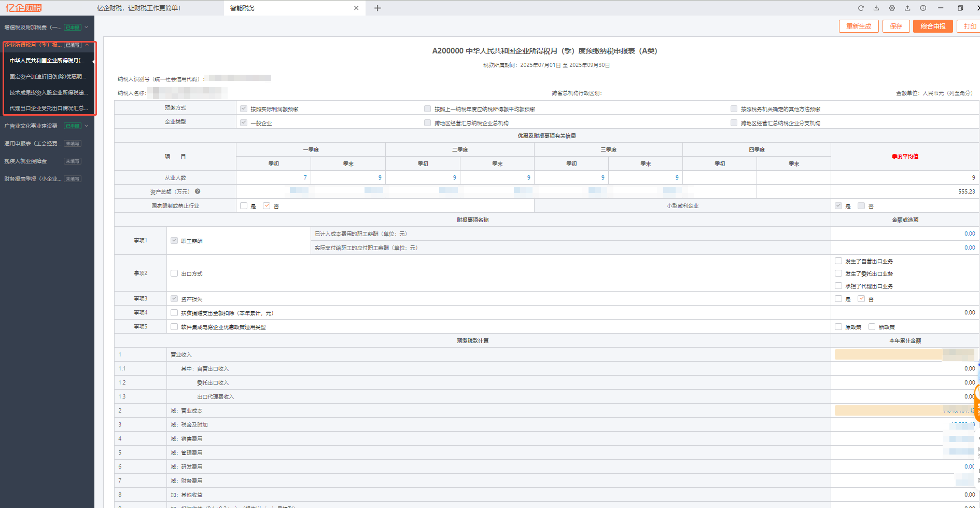Click the 重新生成 button
The image size is (980, 508).
point(859,26)
